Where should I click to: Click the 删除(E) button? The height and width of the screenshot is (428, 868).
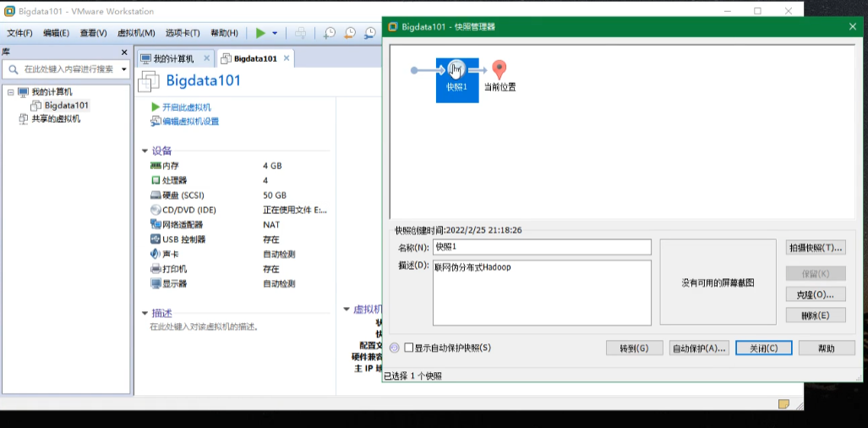(x=816, y=315)
